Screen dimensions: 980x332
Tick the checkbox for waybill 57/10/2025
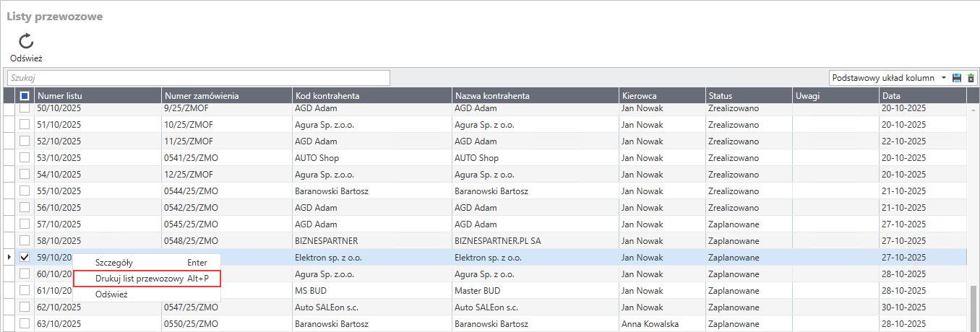[x=25, y=224]
